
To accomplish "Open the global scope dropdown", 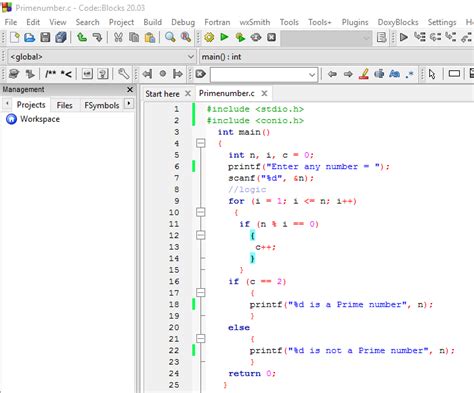I will click(101, 57).
